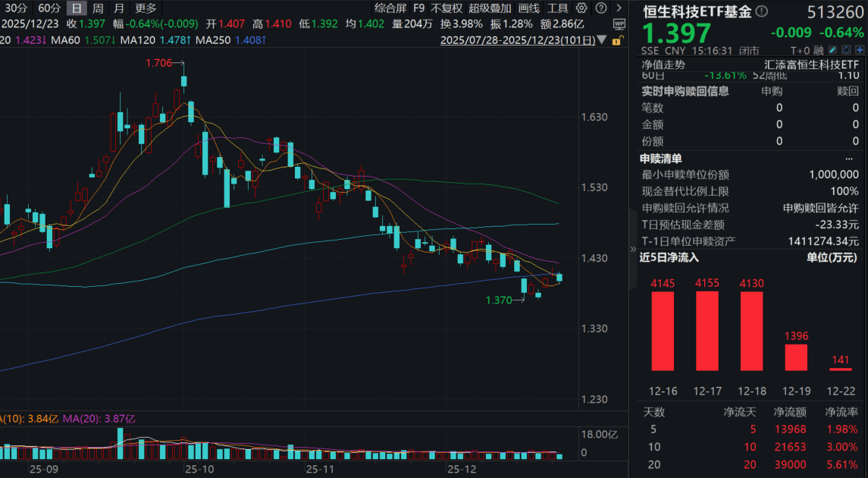The height and width of the screenshot is (478, 868).
Task: Click the plus add-to-watchlist icon
Action: point(859,52)
